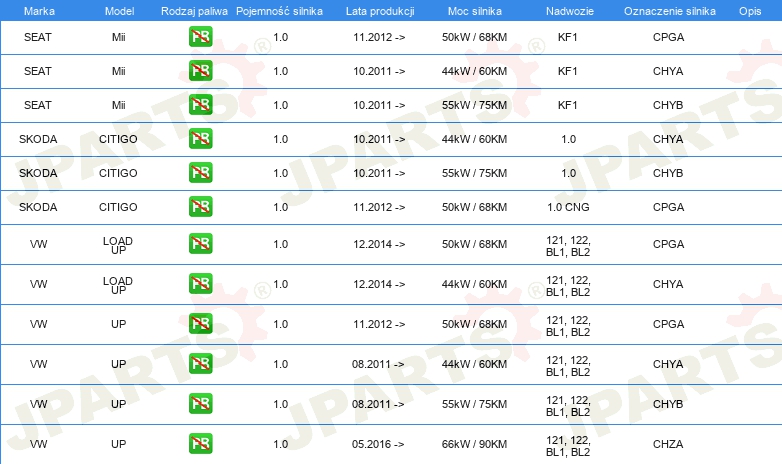Click 44kW / 60KM in the VW UP row

(474, 364)
